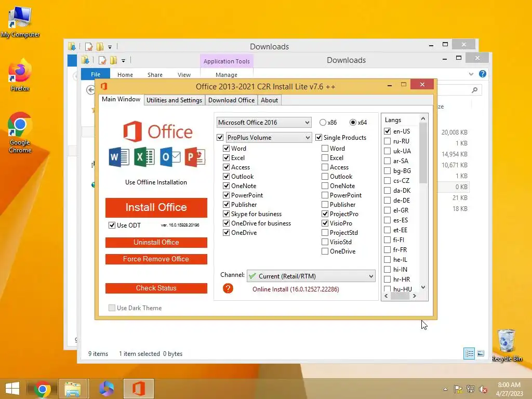Launch Chrome from the taskbar
Viewport: 532px width, 399px height.
[43, 389]
